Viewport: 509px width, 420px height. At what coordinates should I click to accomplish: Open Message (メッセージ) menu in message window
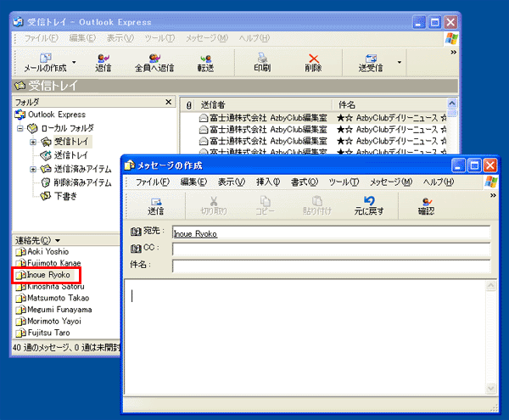pos(391,182)
